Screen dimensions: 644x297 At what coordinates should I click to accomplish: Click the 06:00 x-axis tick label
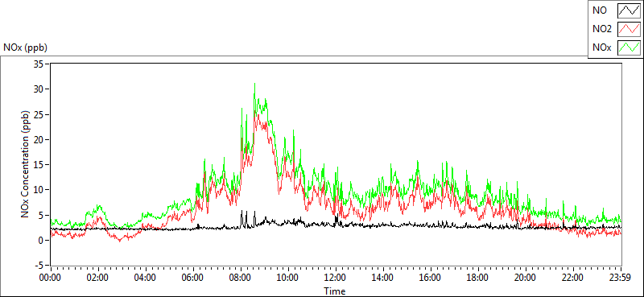pyautogui.click(x=192, y=278)
